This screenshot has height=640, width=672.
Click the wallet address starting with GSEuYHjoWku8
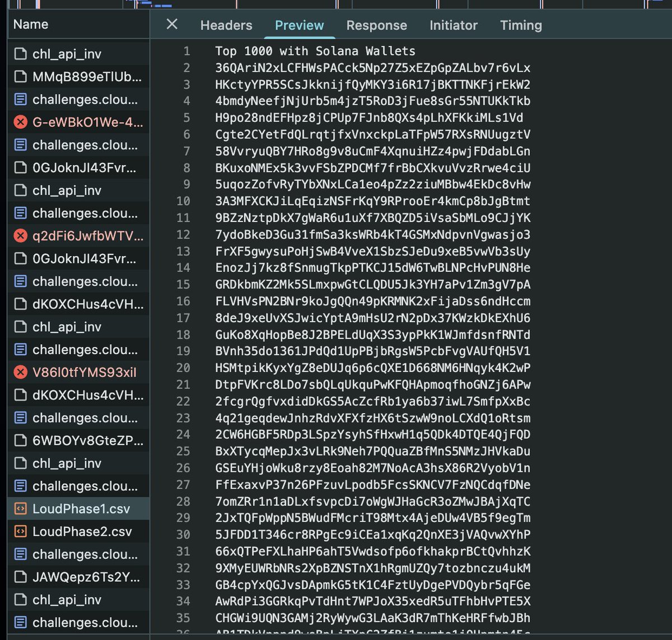[x=373, y=468]
